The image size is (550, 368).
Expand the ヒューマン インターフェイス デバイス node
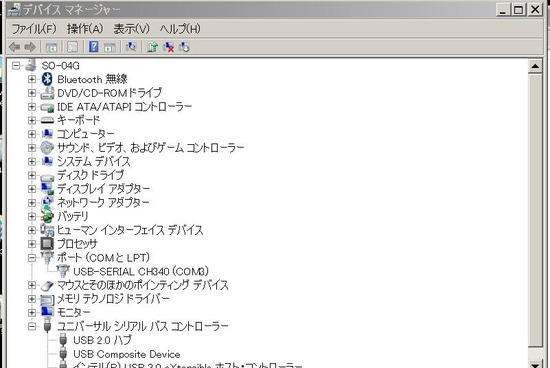click(x=32, y=230)
